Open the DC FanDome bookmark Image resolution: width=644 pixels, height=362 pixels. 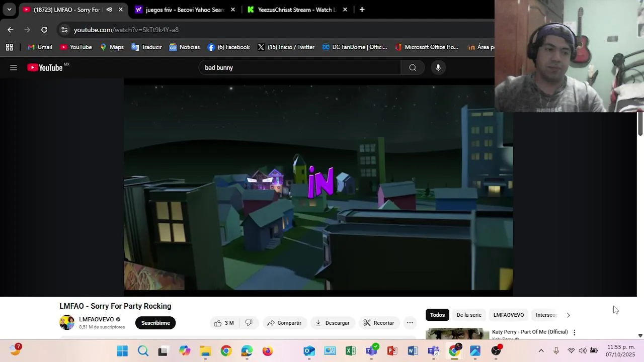click(x=355, y=47)
